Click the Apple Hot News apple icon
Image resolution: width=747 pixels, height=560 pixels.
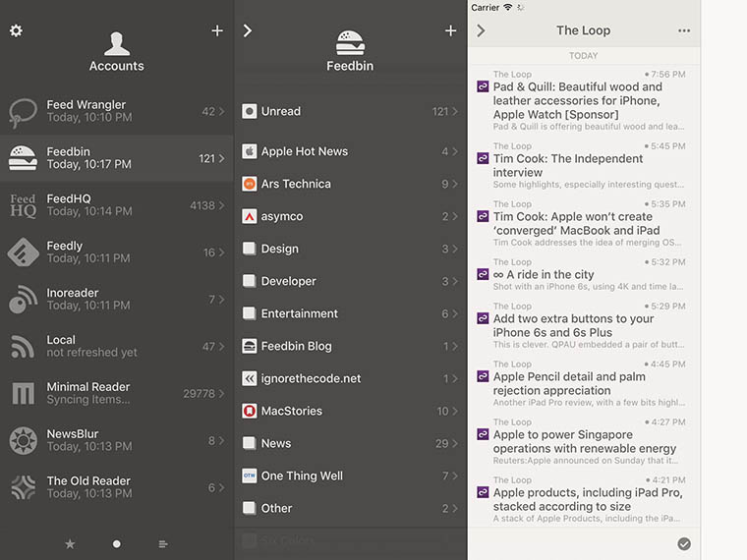[x=249, y=151]
